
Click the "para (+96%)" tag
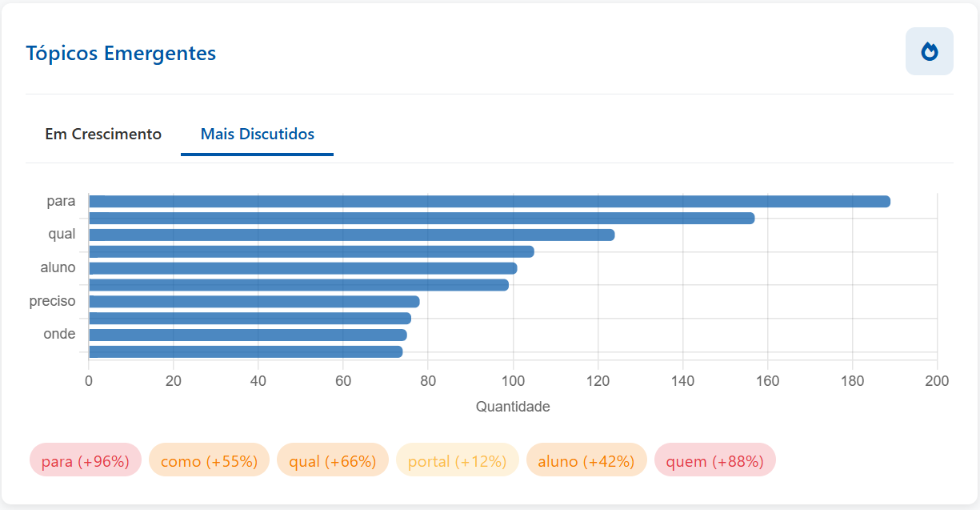tap(86, 461)
